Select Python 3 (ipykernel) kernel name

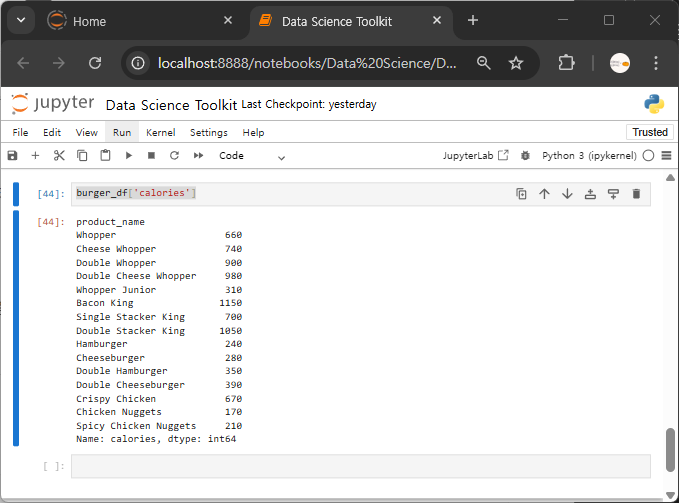[x=589, y=155]
